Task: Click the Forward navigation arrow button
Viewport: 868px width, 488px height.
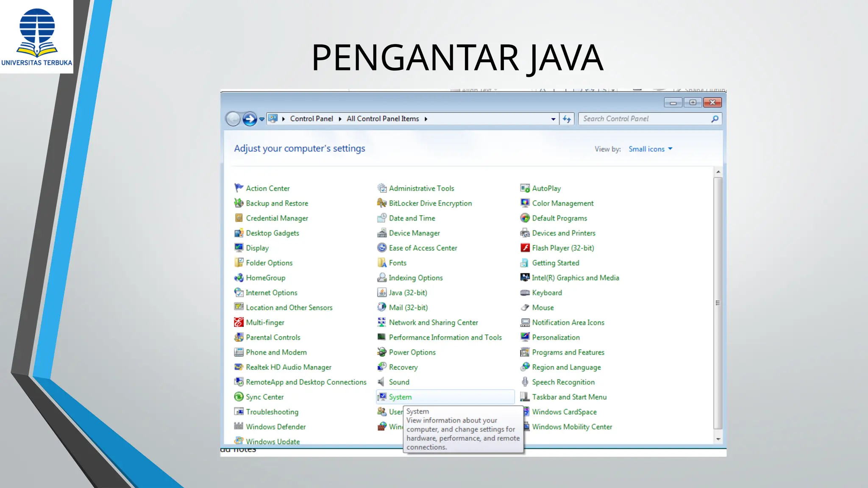Action: pos(250,119)
